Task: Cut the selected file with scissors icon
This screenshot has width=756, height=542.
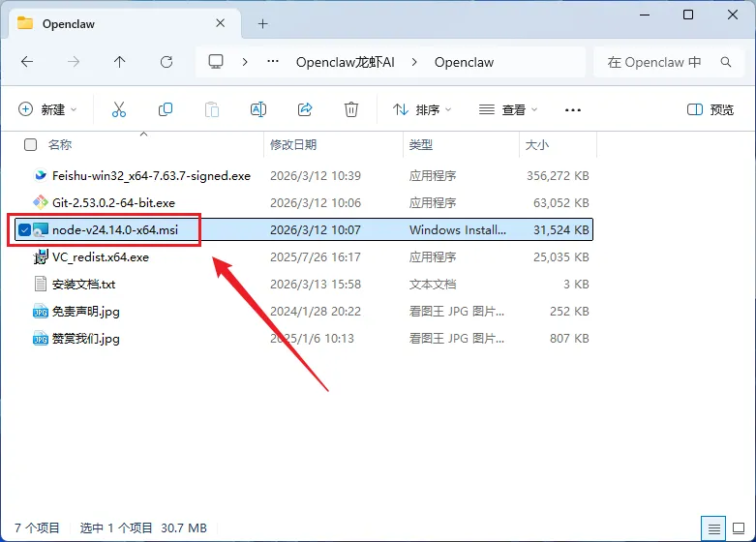Action: point(119,109)
